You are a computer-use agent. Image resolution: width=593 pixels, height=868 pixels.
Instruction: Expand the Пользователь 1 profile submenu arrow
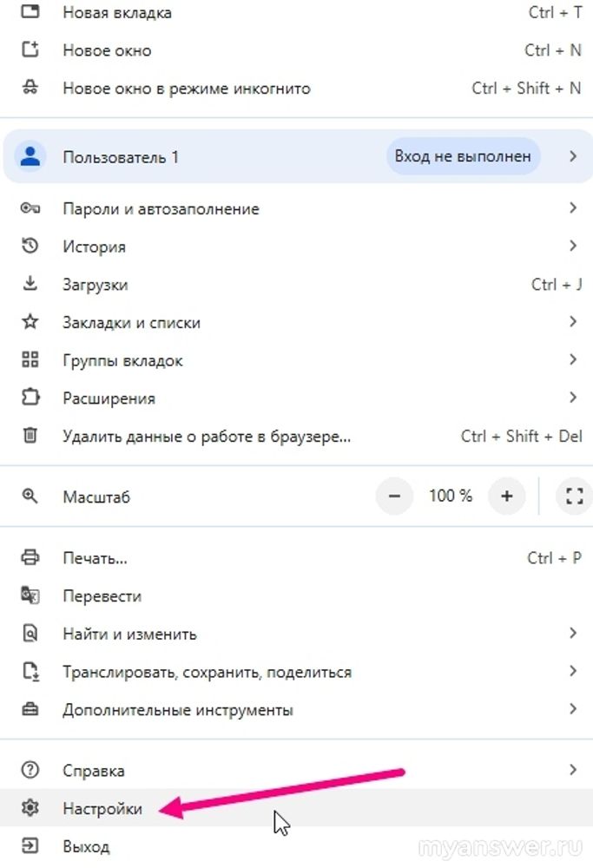(x=573, y=157)
